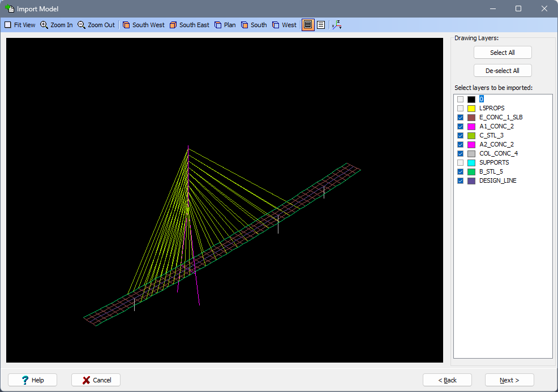The height and width of the screenshot is (392, 558).
Task: Switch to the Plan view
Action: click(x=225, y=24)
